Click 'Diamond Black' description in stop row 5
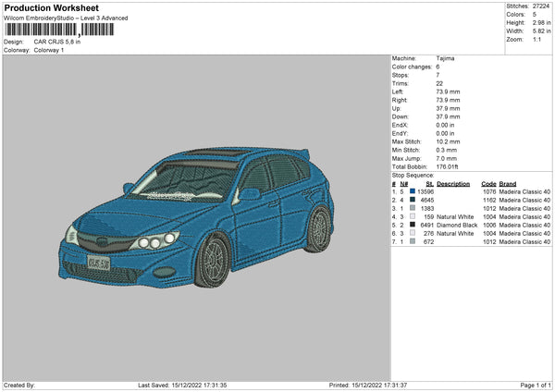Screen dimensions: 555x392 457,225
